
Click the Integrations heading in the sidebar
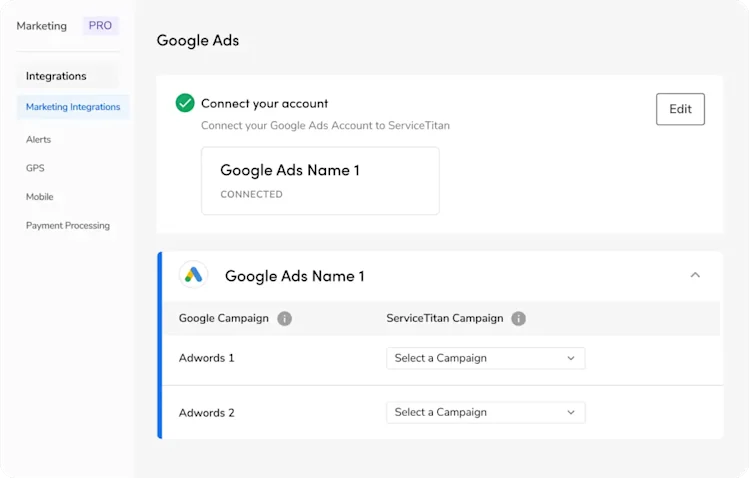click(56, 76)
